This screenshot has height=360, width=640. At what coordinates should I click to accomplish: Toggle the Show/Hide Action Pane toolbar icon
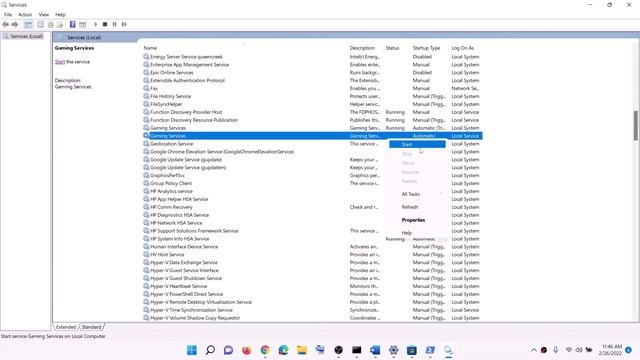click(82, 24)
